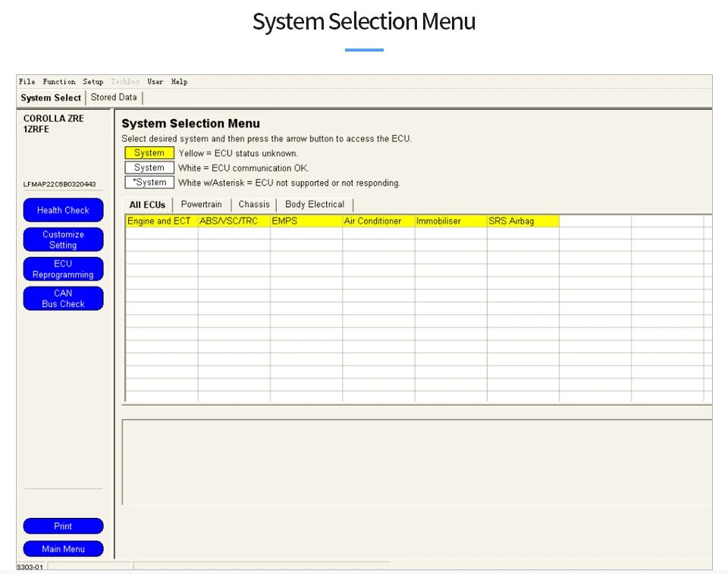This screenshot has height=574, width=728.
Task: Open the Body Electrical tab
Action: [315, 204]
